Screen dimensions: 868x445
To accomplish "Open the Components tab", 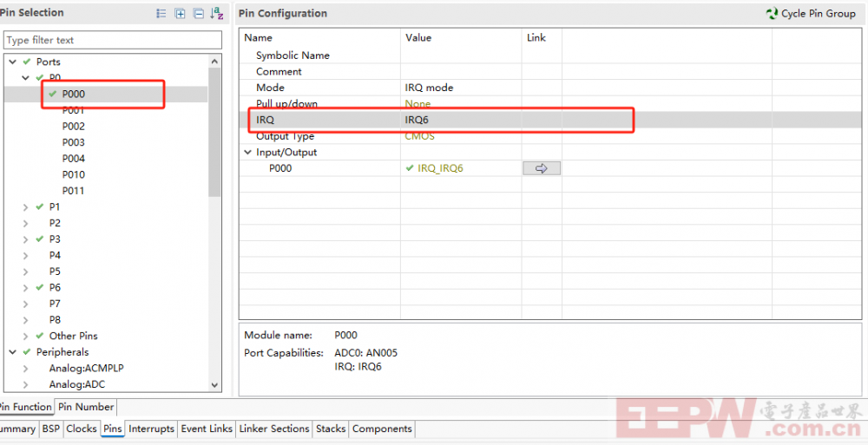I will 382,429.
